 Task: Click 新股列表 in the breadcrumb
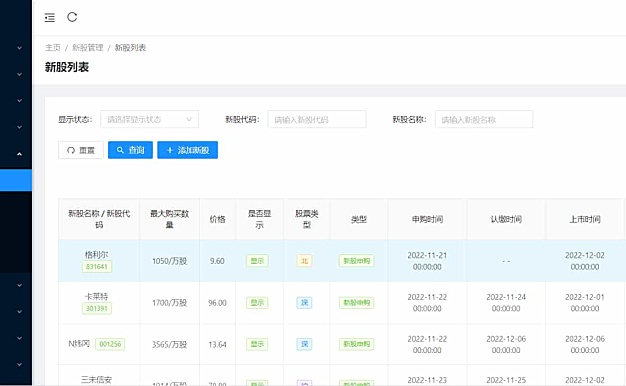tap(130, 48)
